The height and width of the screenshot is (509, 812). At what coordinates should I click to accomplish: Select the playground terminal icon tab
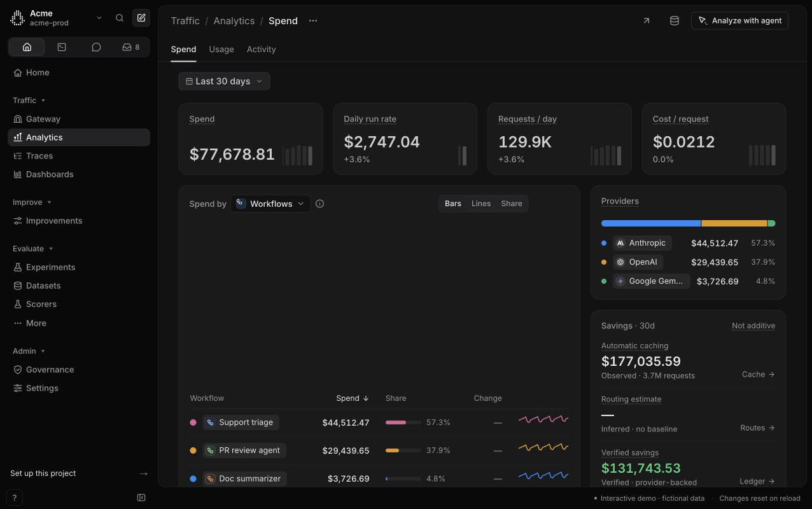point(62,47)
